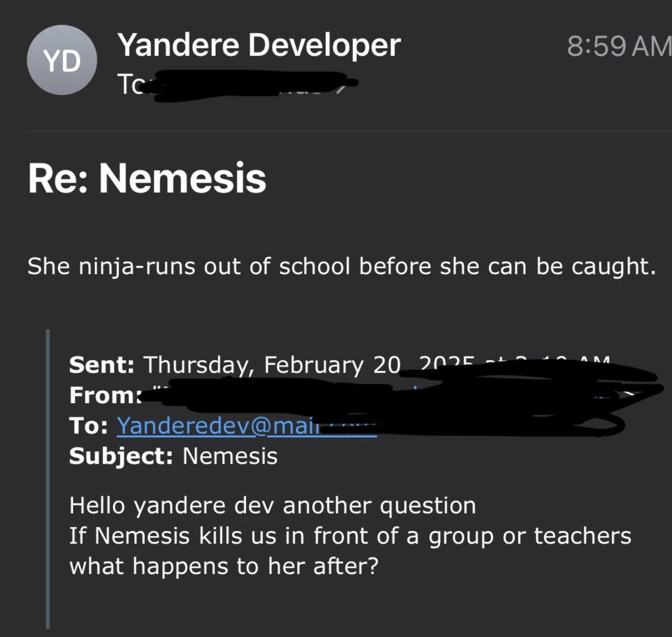Click the 8:59 AM timestamp
This screenshot has width=672, height=637.
pyautogui.click(x=618, y=46)
